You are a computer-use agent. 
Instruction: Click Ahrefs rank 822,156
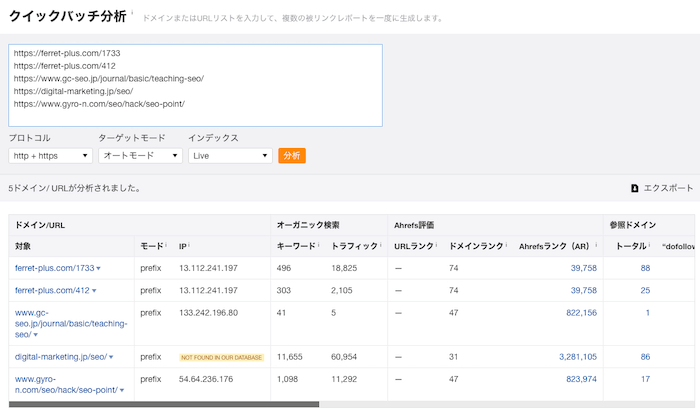(581, 312)
